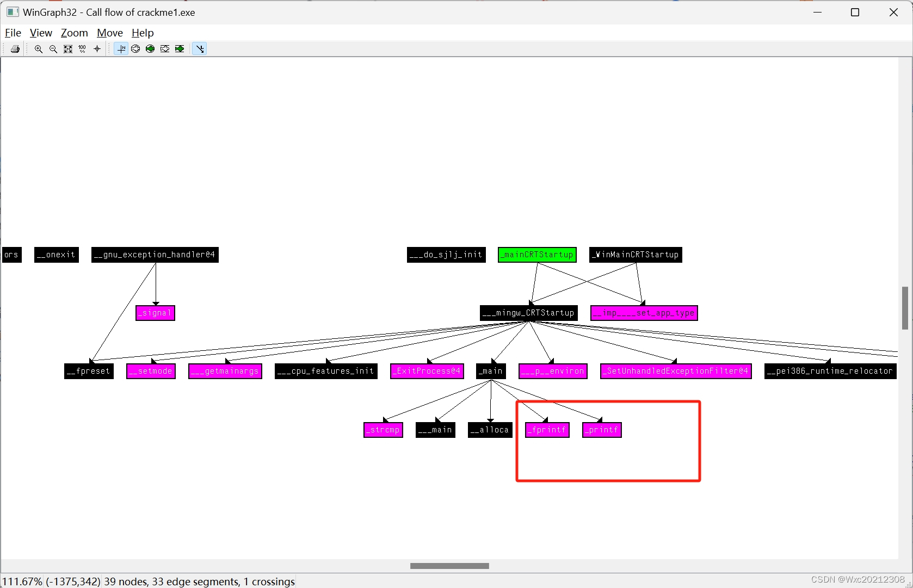Click the magenta _signal node

155,313
